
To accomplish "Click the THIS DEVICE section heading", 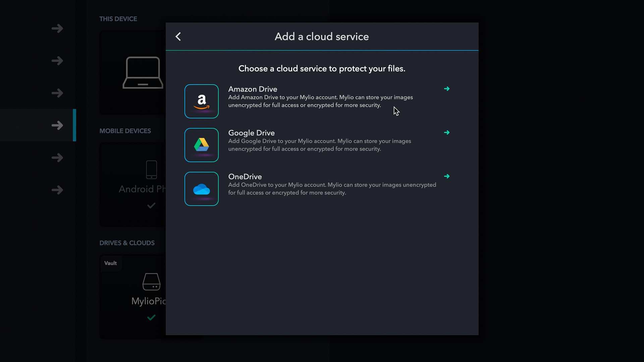I will click(x=118, y=19).
